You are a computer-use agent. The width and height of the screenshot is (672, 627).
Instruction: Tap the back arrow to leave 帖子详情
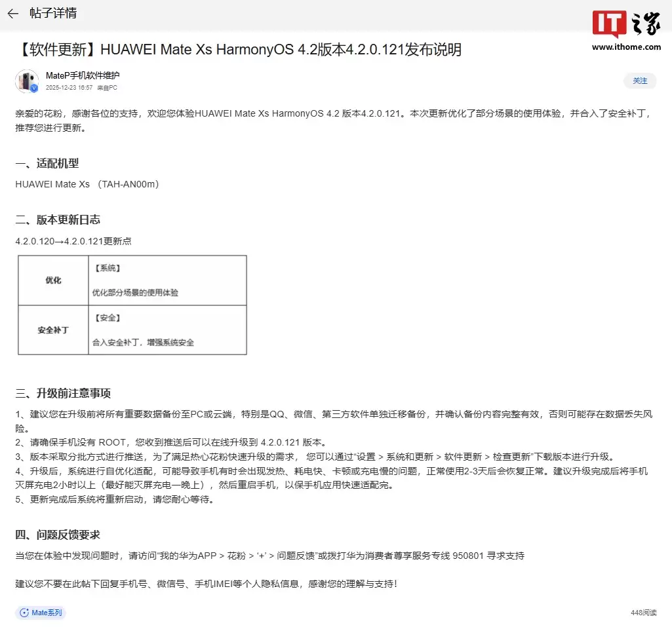point(12,13)
